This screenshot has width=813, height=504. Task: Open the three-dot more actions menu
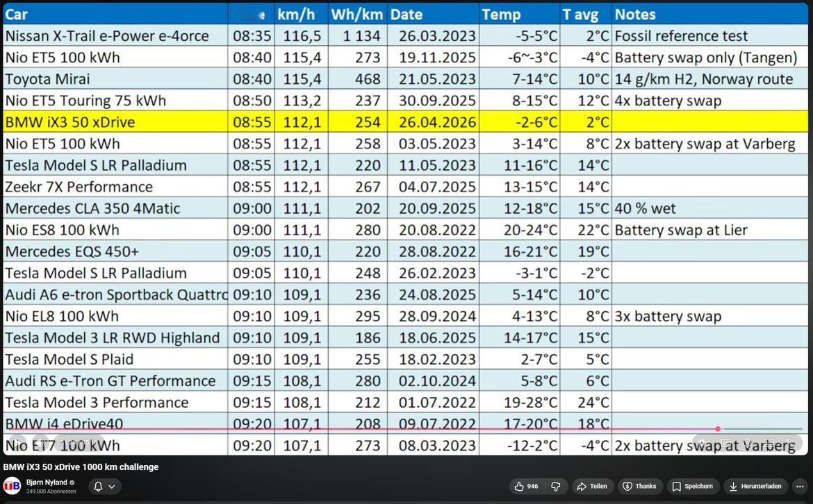(x=800, y=487)
